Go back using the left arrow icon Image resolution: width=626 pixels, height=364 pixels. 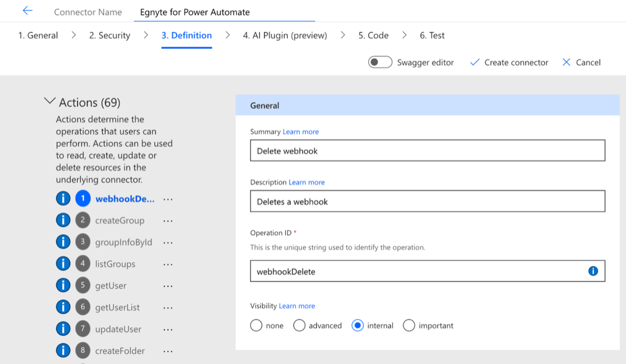click(28, 11)
